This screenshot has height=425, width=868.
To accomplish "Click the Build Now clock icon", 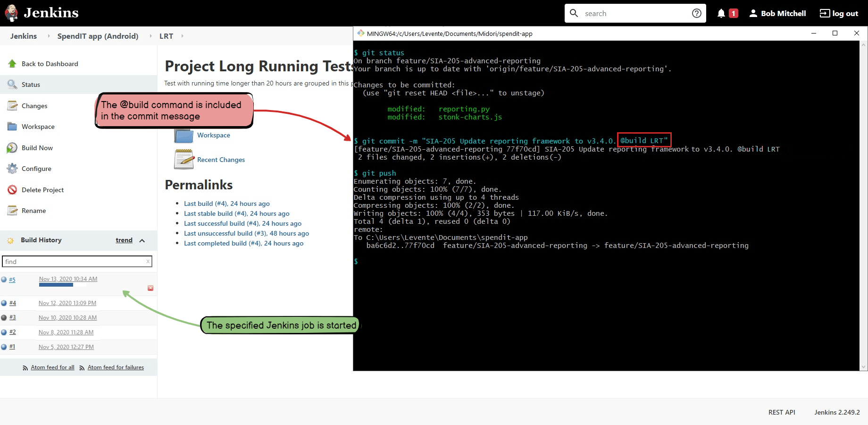I will point(12,148).
